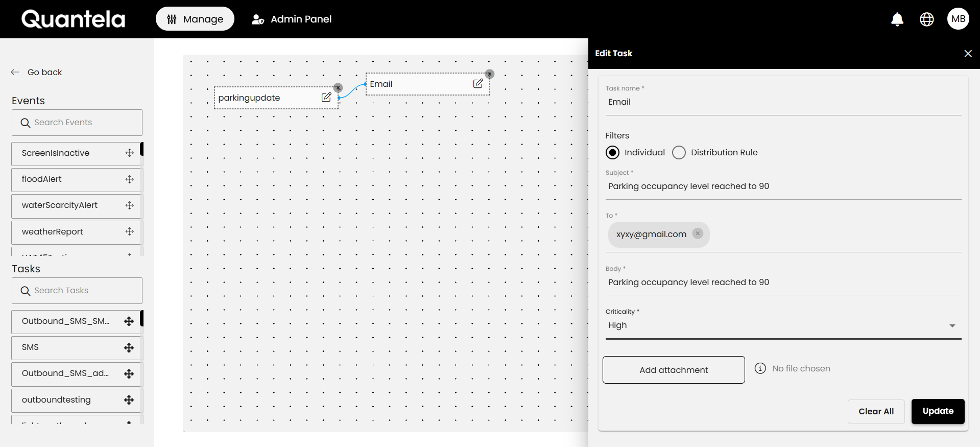This screenshot has width=980, height=447.
Task: Open the Criticality dropdown showing High
Action: (783, 325)
